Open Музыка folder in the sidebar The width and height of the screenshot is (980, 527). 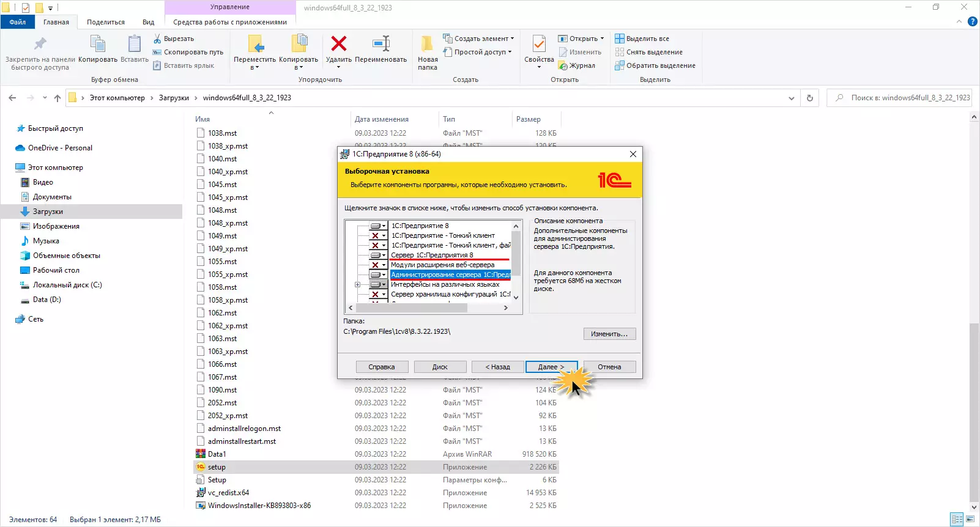pos(46,241)
